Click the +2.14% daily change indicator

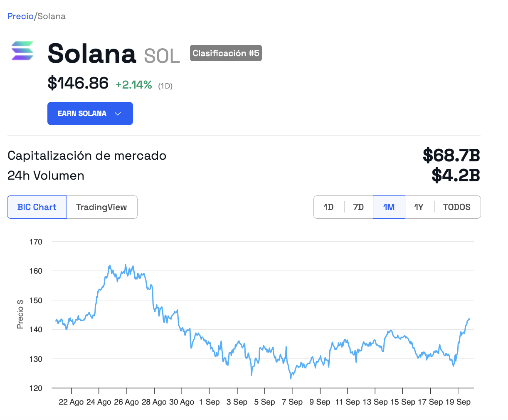(134, 85)
